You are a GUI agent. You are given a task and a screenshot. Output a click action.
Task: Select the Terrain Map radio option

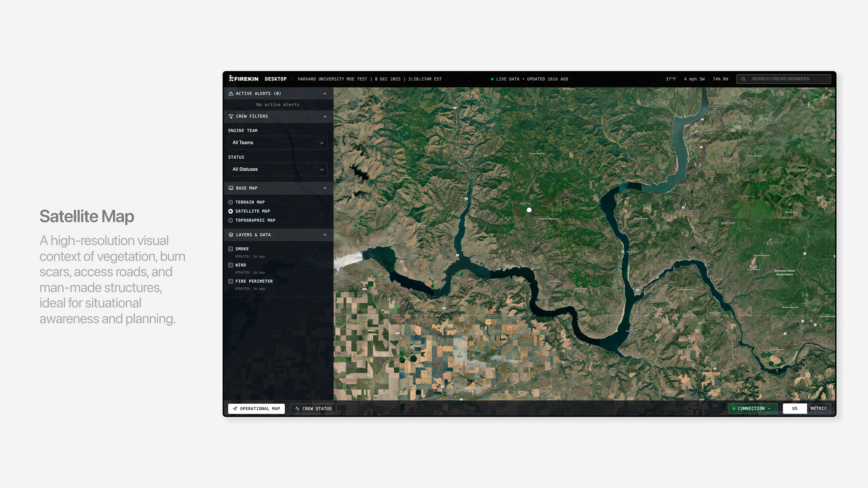click(x=231, y=202)
